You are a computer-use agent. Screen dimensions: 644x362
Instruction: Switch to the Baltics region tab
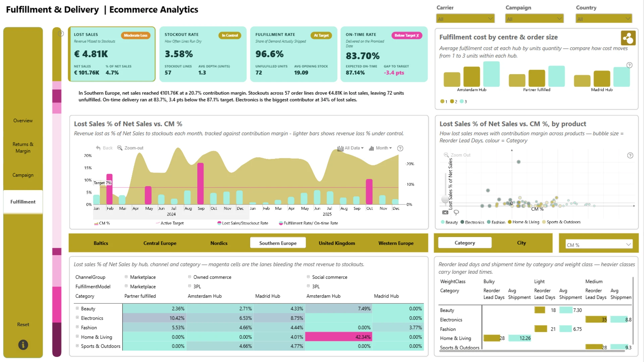click(101, 243)
